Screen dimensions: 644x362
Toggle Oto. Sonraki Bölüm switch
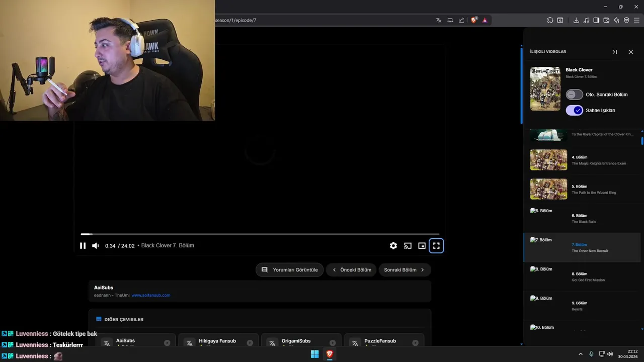(x=575, y=95)
